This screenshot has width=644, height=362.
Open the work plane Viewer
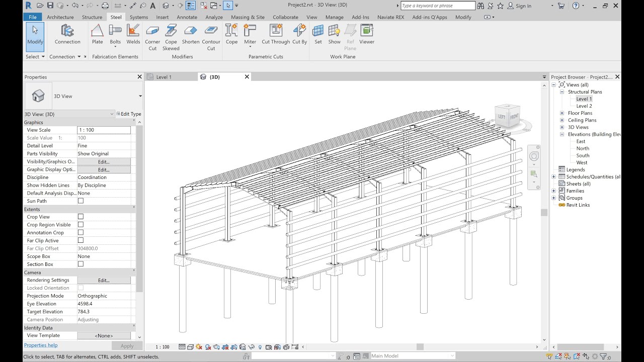tap(367, 34)
